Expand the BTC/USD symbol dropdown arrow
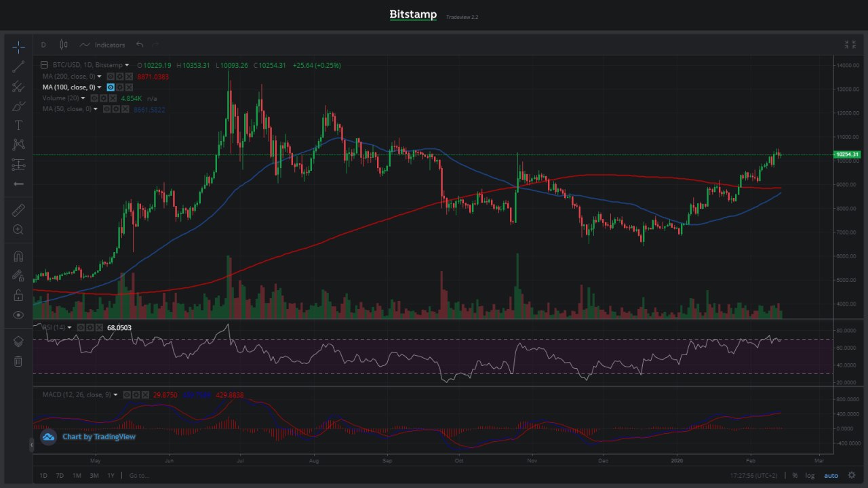868x488 pixels. (127, 65)
